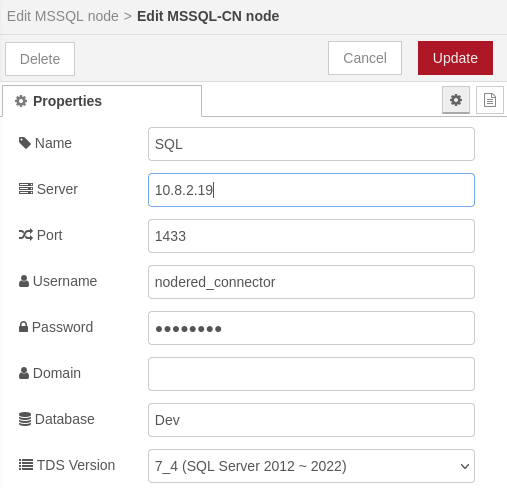Click the user icon beside Username

tap(24, 281)
